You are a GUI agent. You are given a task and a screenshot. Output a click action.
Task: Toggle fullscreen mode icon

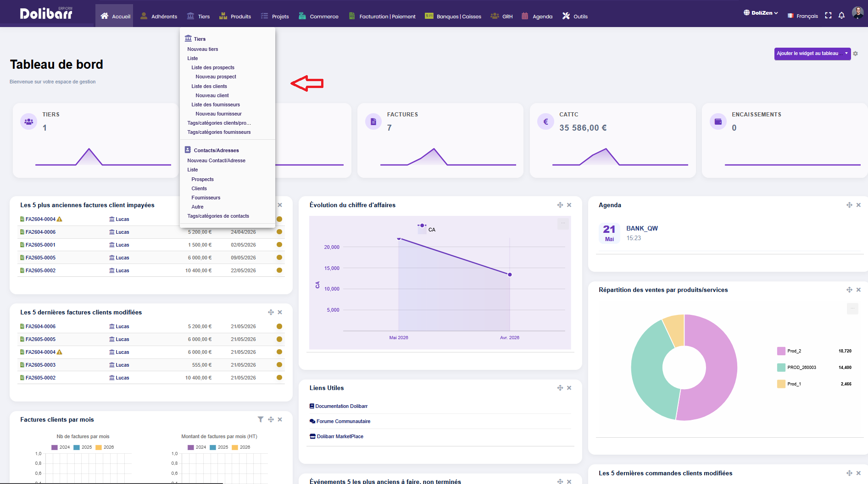[828, 16]
